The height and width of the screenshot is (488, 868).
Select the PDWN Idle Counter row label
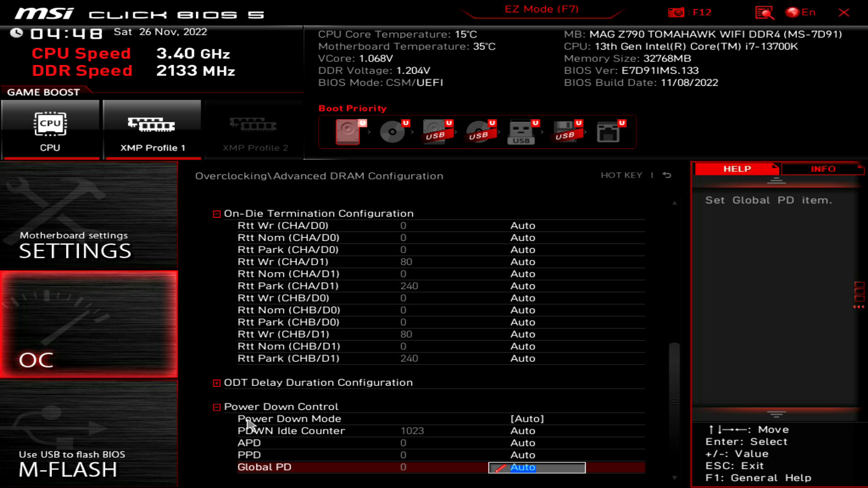pyautogui.click(x=291, y=431)
